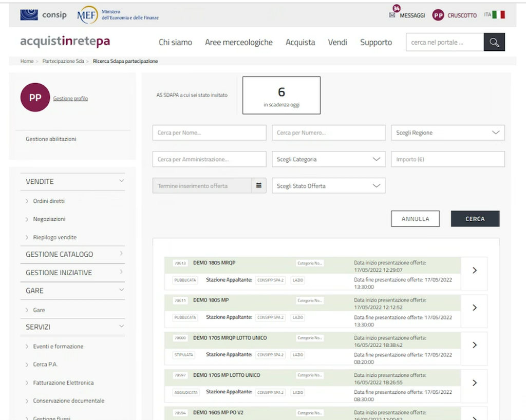Click the search magnifier icon button
This screenshot has width=526, height=420.
point(494,43)
